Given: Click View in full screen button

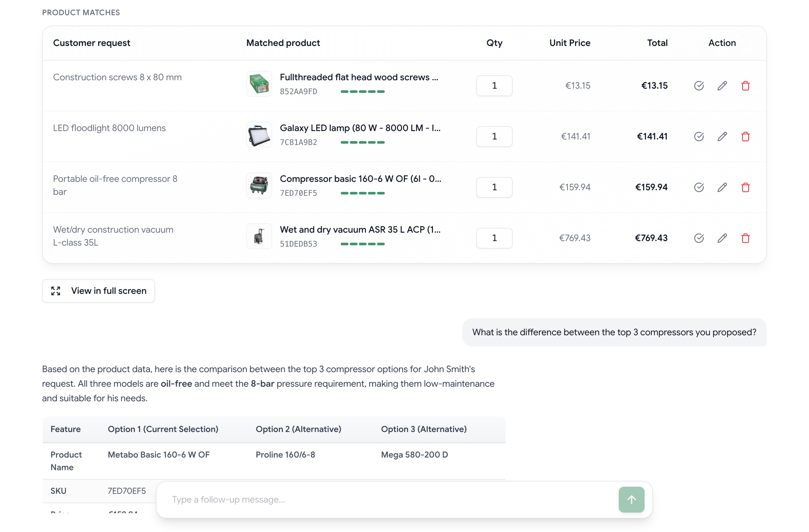Looking at the screenshot, I should pyautogui.click(x=98, y=291).
